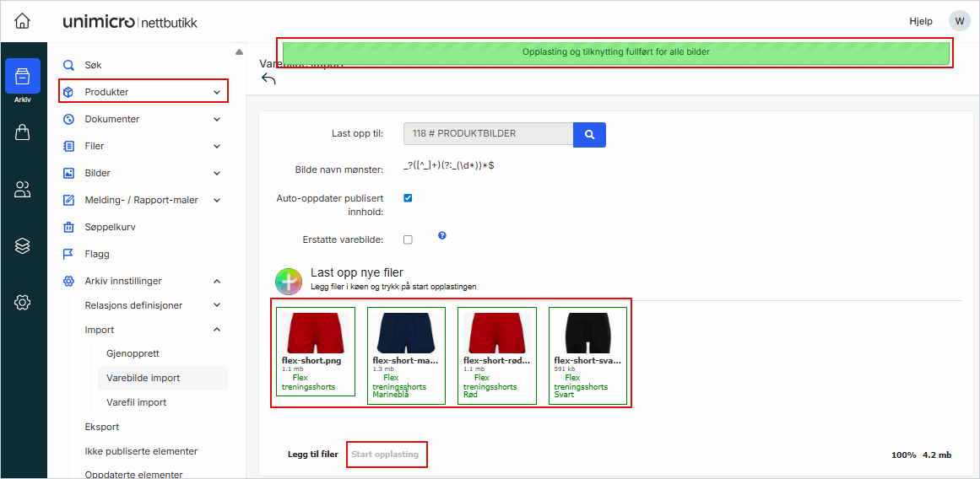Viewport: 980px width, 479px height.
Task: Click the Legg til filer button
Action: [312, 455]
